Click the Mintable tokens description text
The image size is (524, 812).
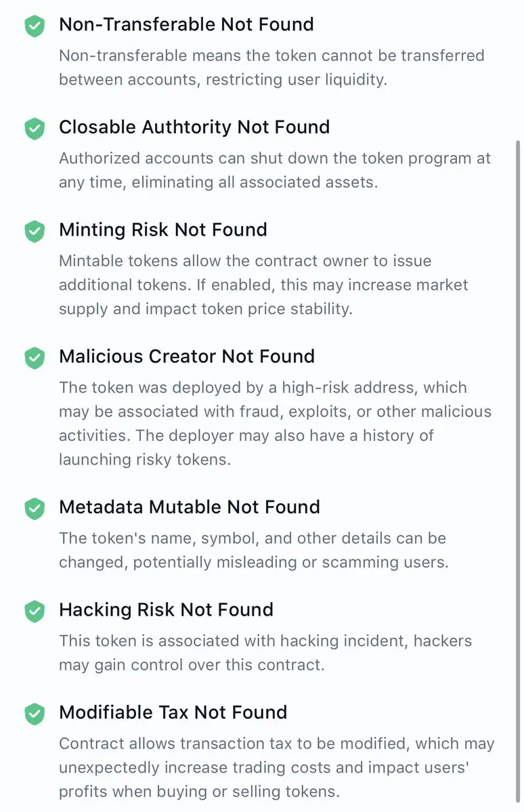pyautogui.click(x=263, y=285)
